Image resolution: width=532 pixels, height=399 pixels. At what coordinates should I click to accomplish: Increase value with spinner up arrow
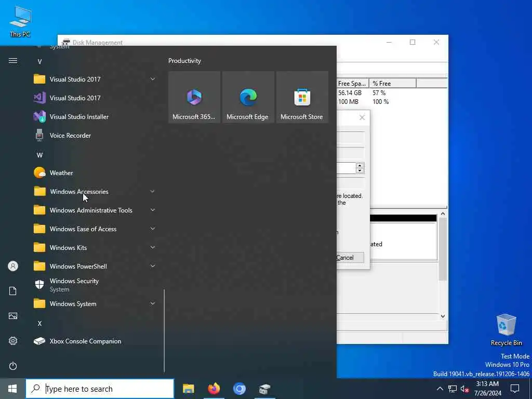(360, 166)
